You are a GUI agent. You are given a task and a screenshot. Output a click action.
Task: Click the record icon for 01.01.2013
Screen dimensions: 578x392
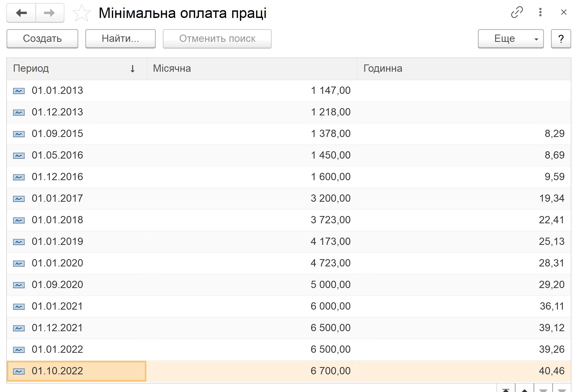coord(19,91)
